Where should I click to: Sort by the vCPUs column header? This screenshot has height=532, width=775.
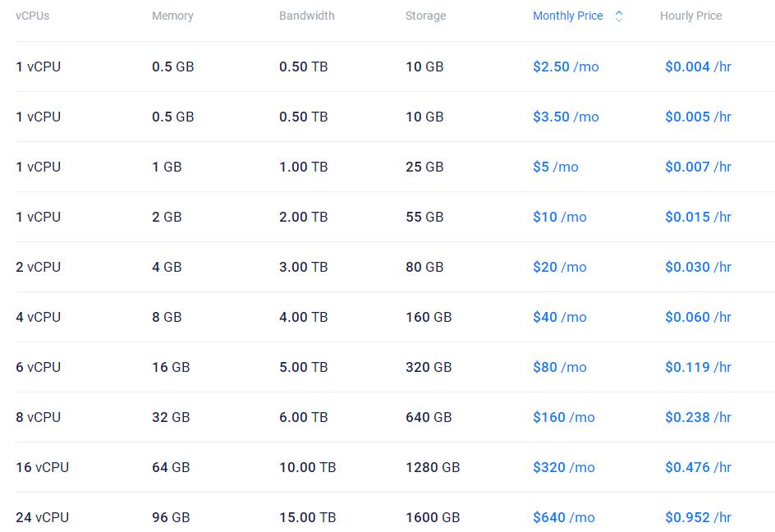(33, 16)
